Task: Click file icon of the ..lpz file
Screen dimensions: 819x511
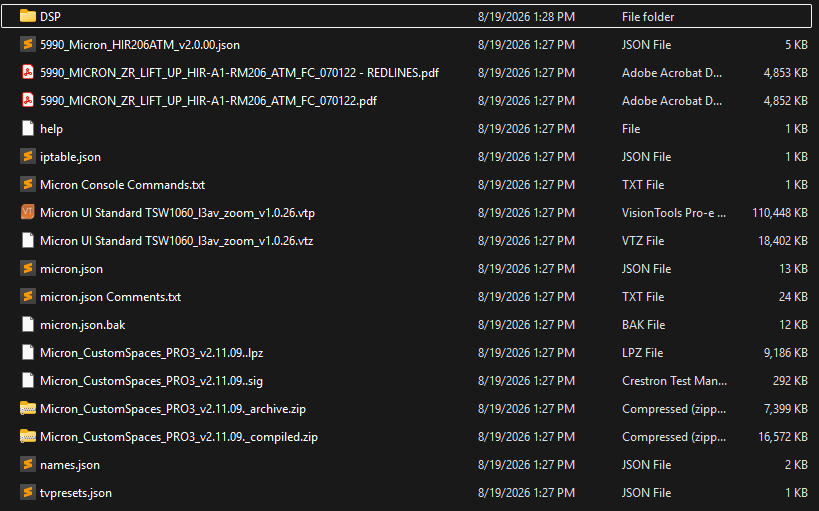Action: coord(28,352)
